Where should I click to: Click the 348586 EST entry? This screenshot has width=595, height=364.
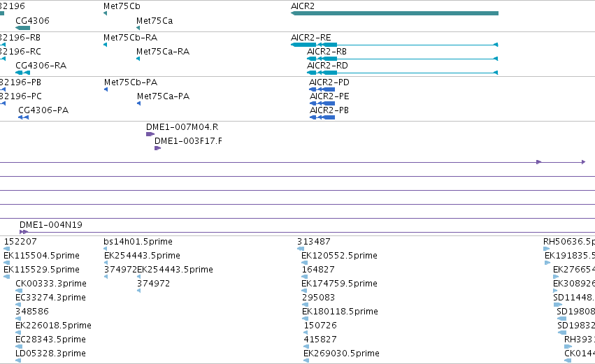(32, 312)
